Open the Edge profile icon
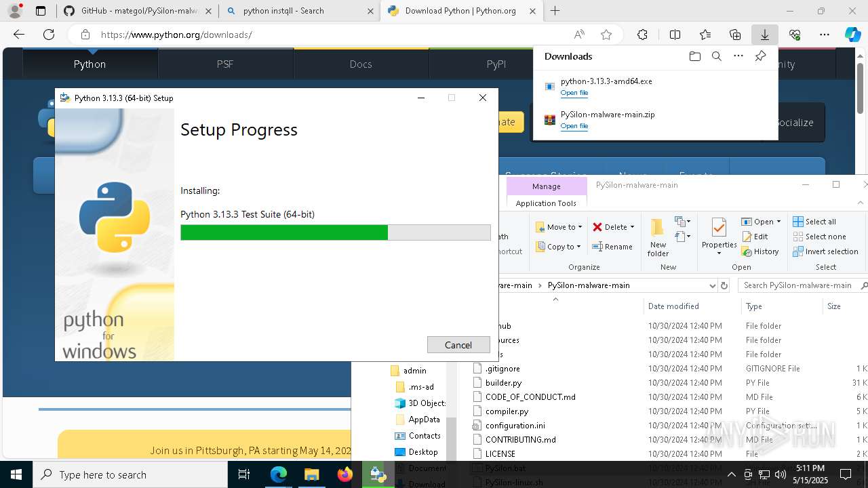This screenshot has height=488, width=868. coord(15,11)
